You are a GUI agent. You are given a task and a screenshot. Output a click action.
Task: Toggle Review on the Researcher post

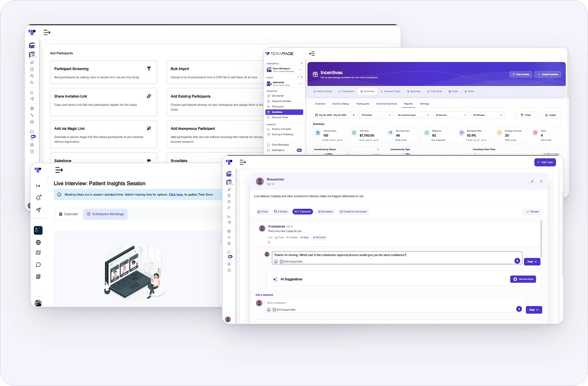533,212
